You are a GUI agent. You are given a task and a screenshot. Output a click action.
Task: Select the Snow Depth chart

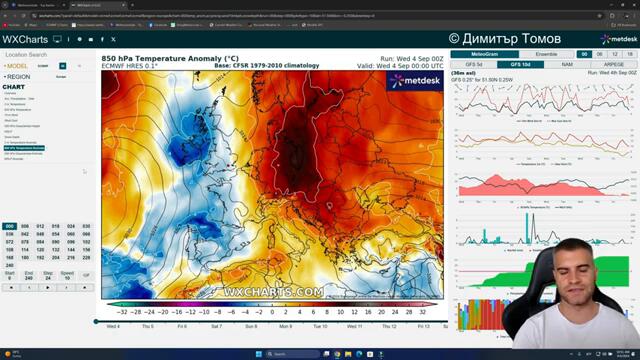(12, 137)
